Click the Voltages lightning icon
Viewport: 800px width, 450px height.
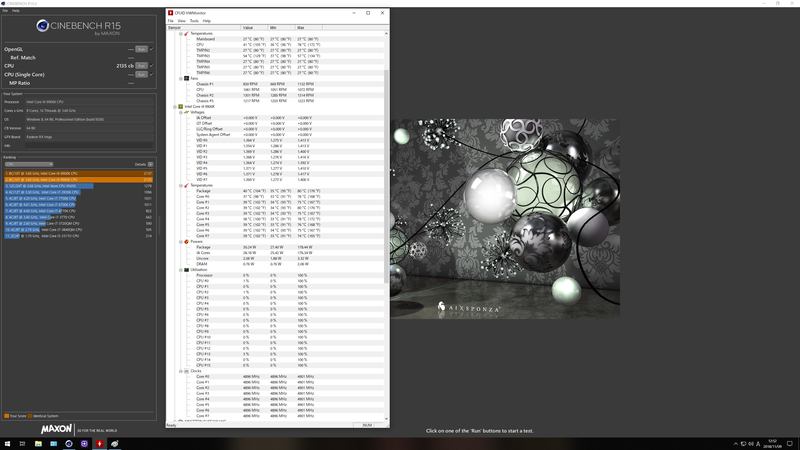[x=186, y=112]
